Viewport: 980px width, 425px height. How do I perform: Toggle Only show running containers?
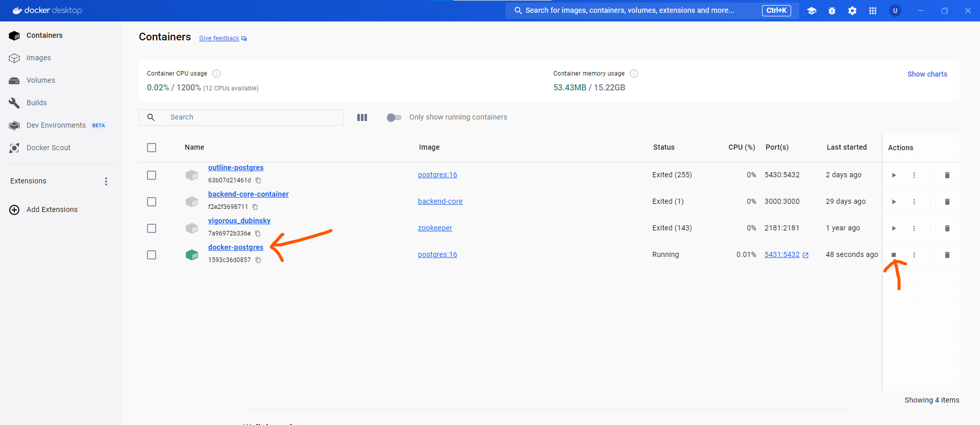tap(394, 117)
